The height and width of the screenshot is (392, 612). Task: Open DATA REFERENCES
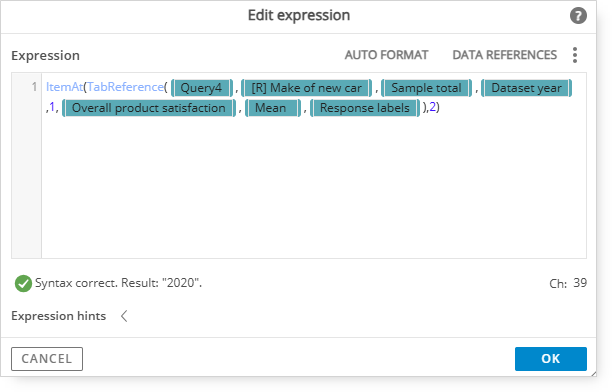pyautogui.click(x=505, y=55)
